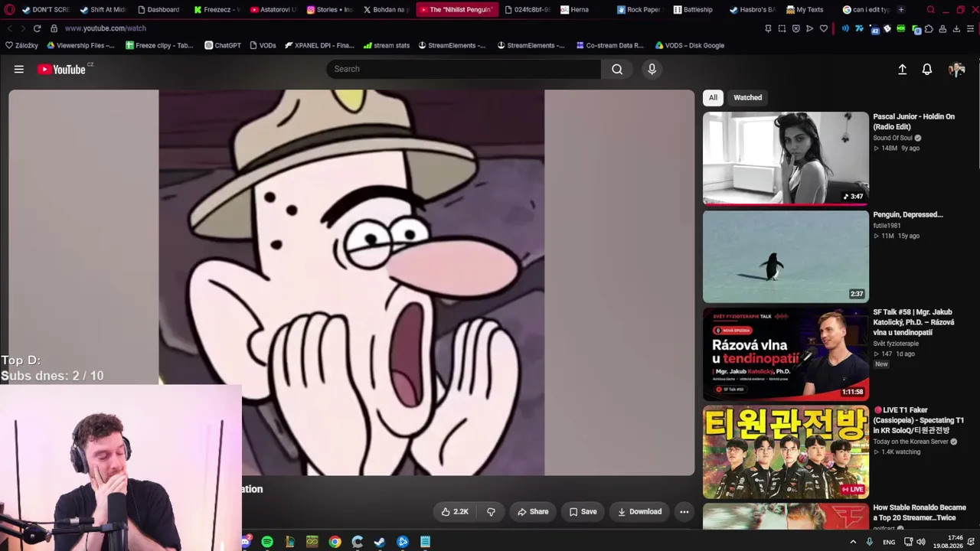Visit the Svět fyzioterapie channel

pyautogui.click(x=896, y=344)
